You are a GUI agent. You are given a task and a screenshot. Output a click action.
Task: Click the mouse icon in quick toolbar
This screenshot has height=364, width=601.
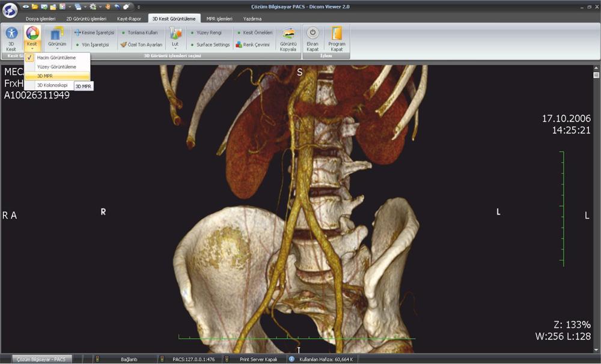(126, 7)
